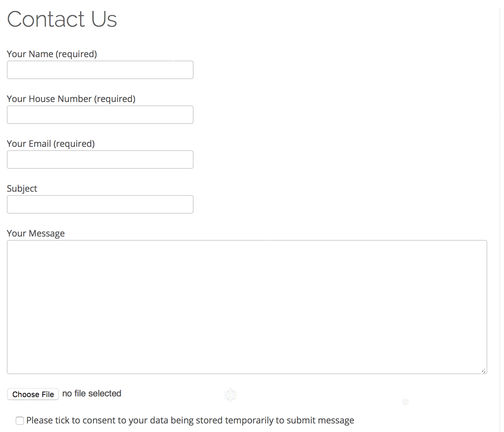The width and height of the screenshot is (504, 432).
Task: Tick the data storage consent checkbox
Action: pyautogui.click(x=20, y=421)
